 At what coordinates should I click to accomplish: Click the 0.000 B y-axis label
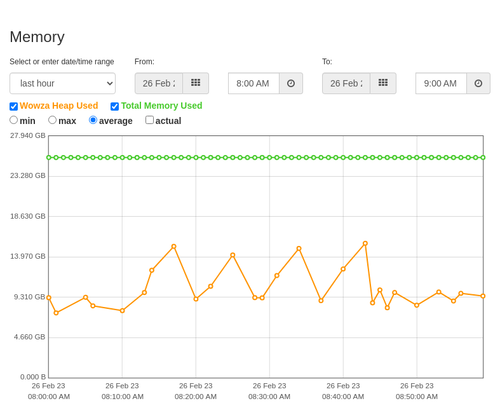[33, 377]
